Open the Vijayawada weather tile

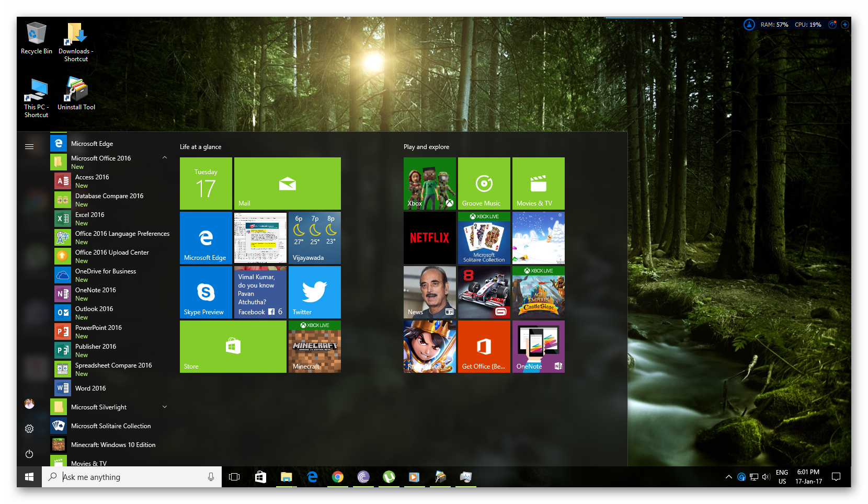click(x=315, y=238)
